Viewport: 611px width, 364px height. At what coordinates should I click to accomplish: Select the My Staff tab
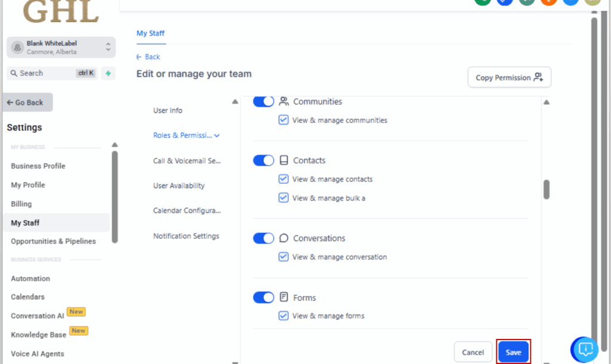click(x=150, y=33)
